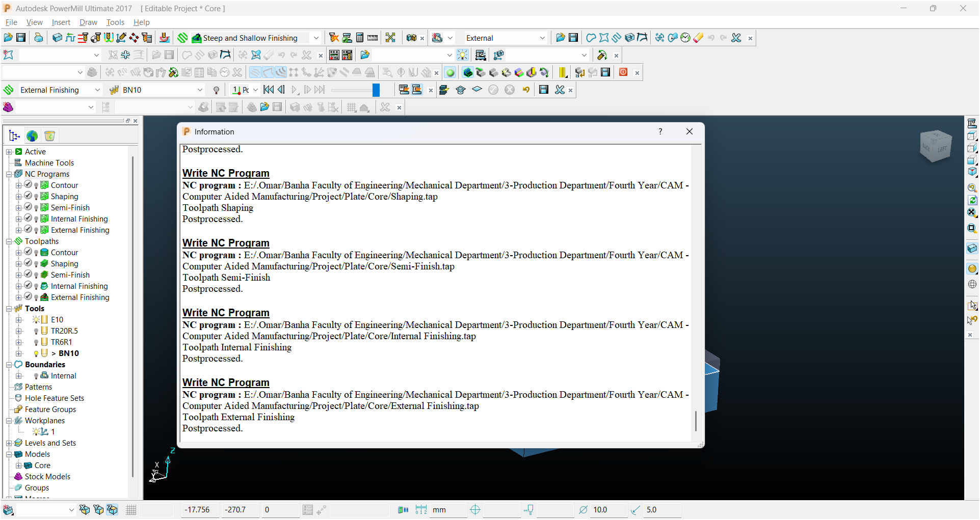Click the ViewMill rainbow shaded image icon
Viewport: 980px width, 520px height.
[519, 72]
